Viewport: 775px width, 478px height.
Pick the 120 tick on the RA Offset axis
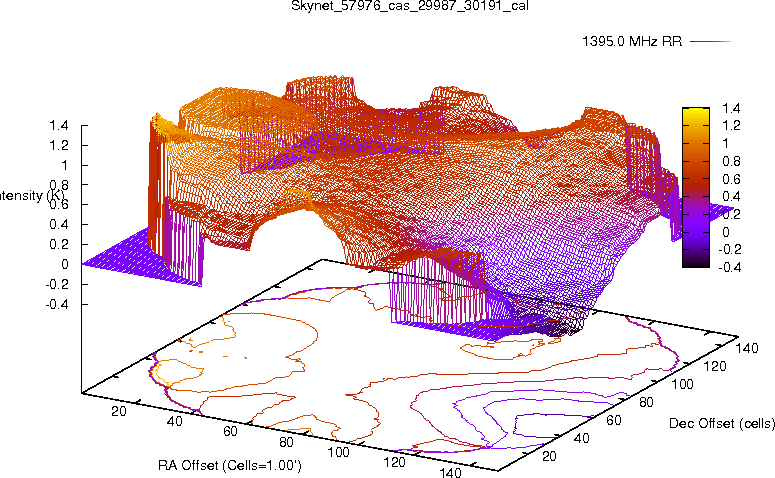click(x=394, y=463)
